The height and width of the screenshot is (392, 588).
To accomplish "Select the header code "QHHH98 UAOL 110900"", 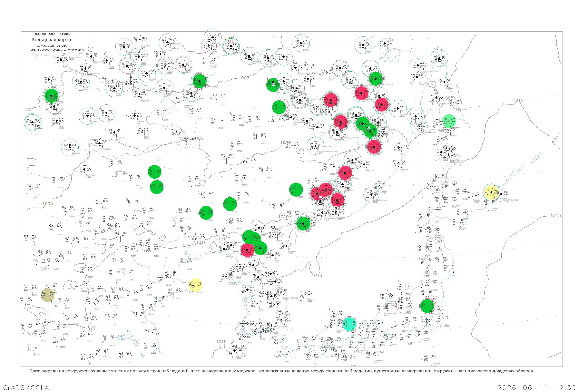I will pos(53,34).
